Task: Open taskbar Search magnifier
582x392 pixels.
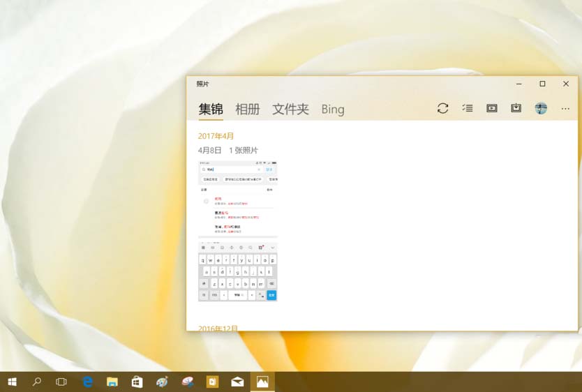Action: [37, 382]
